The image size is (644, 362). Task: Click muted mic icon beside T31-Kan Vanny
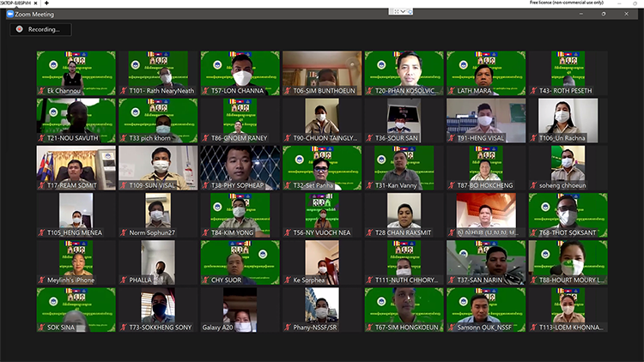(x=369, y=184)
